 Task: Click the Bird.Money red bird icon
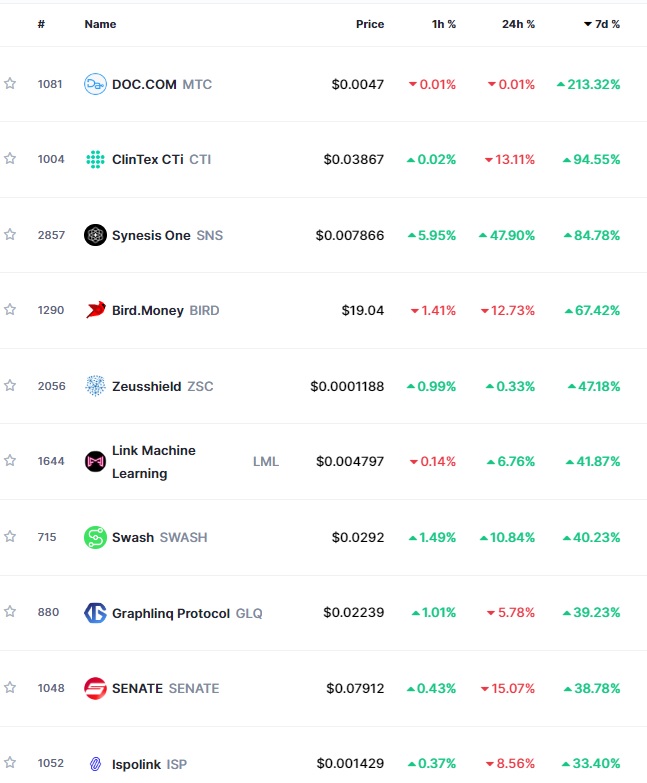[95, 310]
